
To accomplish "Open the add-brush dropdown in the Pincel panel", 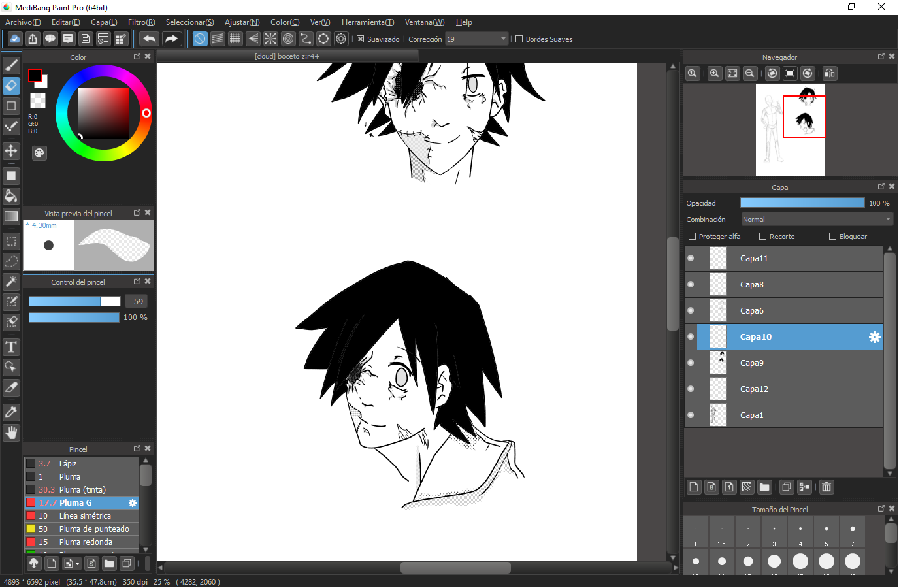I will click(73, 563).
